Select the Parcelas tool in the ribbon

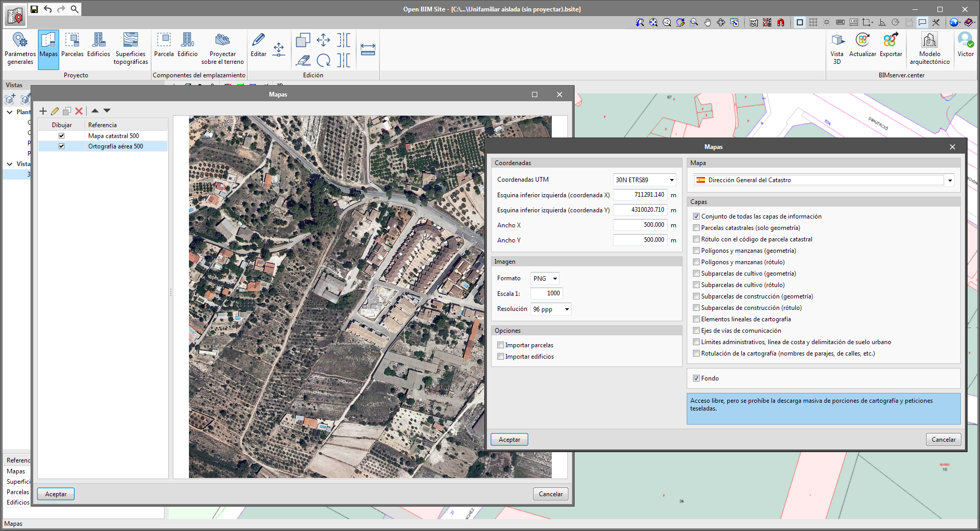(72, 46)
